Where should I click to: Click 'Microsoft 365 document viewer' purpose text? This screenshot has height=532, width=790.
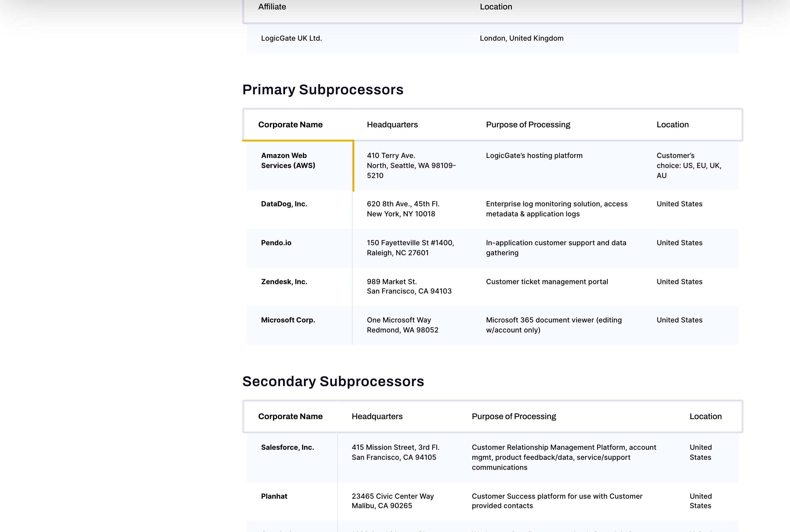[554, 325]
